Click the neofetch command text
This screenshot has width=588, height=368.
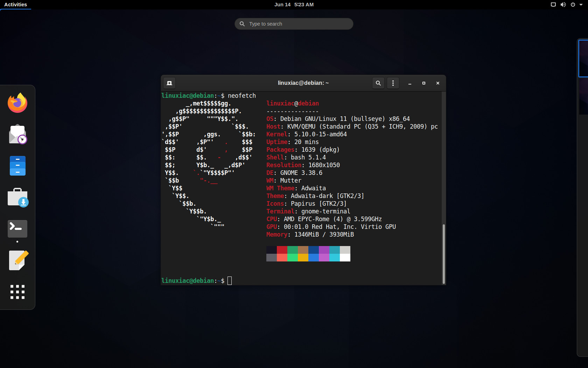pyautogui.click(x=242, y=96)
